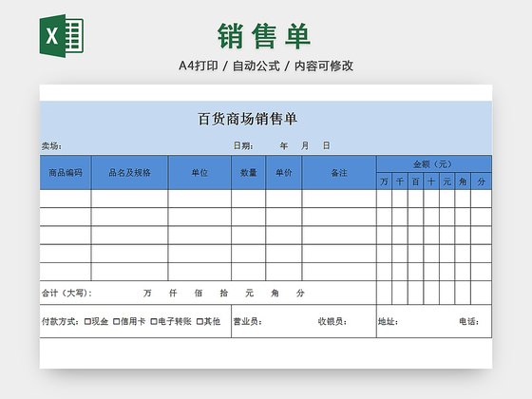Select the 付款方式: label
Screen dimensions: 532x399
61,321
